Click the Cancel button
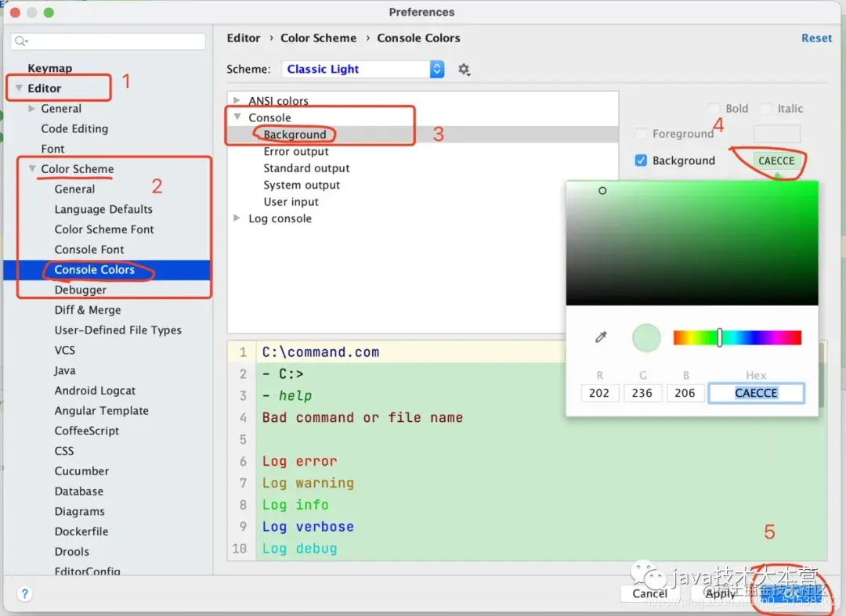 click(x=649, y=593)
